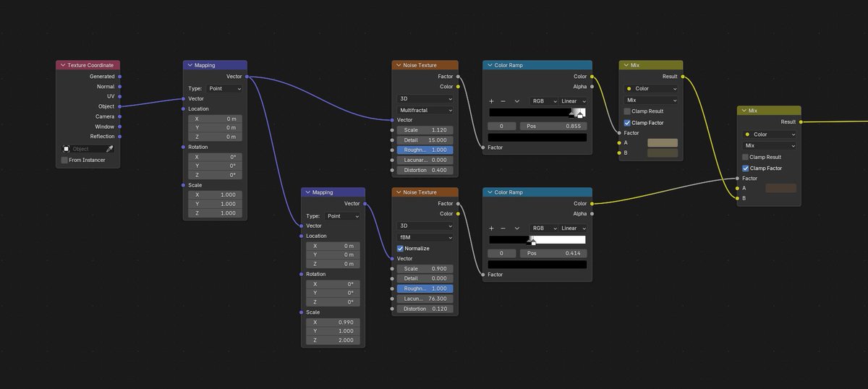Open lower Color Ramp tools chevron menu
Viewport: 868px width, 389px height.
[516, 228]
